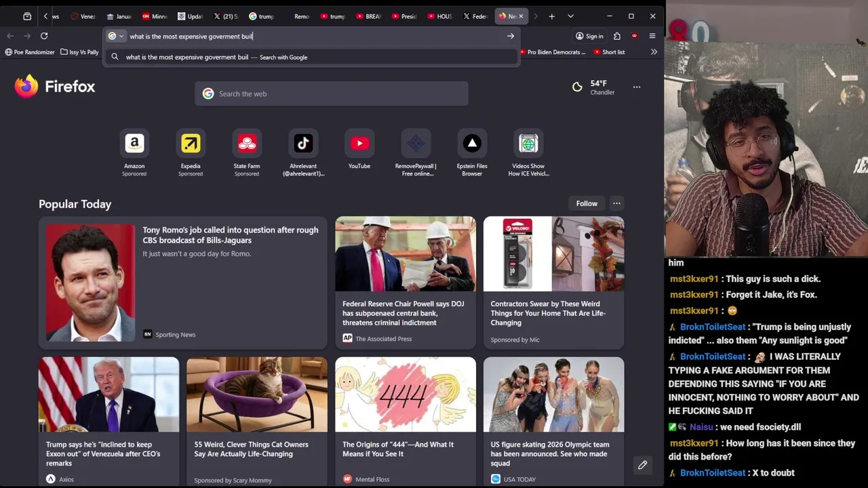Open the Firefox application hamburger menu
Image resolution: width=868 pixels, height=488 pixels.
[652, 36]
